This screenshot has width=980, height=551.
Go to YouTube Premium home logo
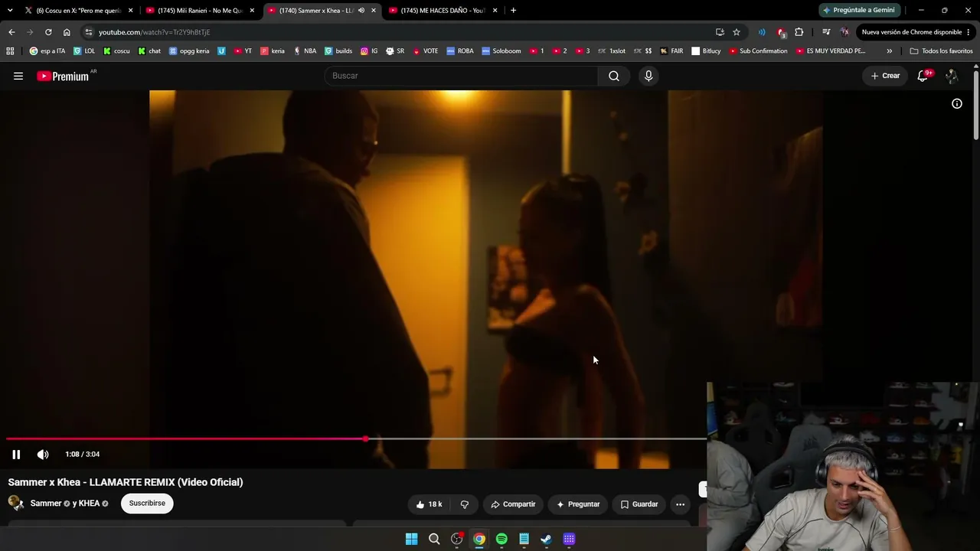[x=63, y=76]
